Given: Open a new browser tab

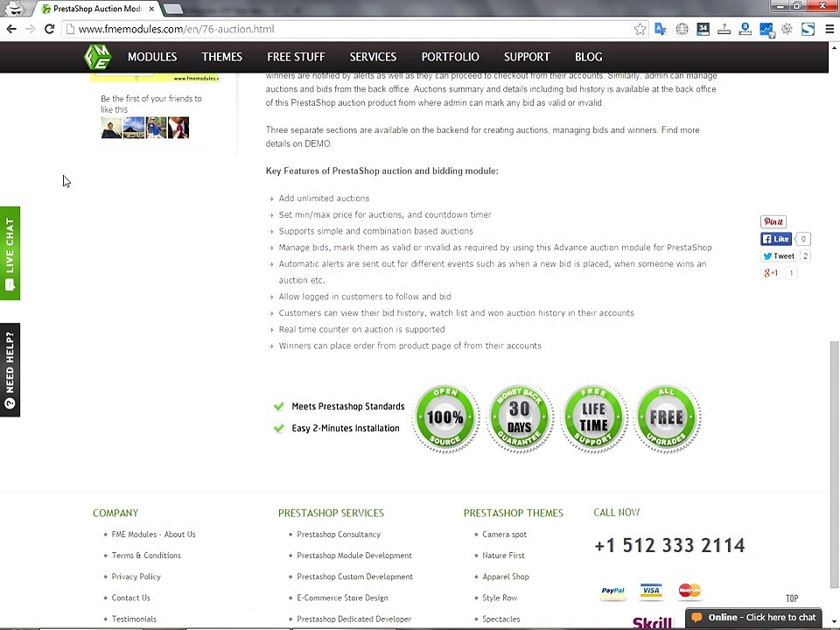Looking at the screenshot, I should coord(172,9).
